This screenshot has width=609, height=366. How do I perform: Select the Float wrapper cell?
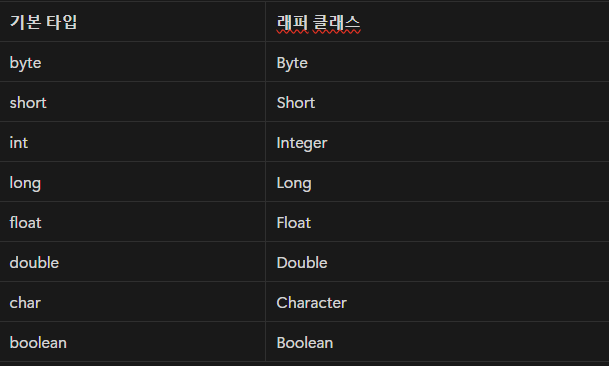coord(437,222)
